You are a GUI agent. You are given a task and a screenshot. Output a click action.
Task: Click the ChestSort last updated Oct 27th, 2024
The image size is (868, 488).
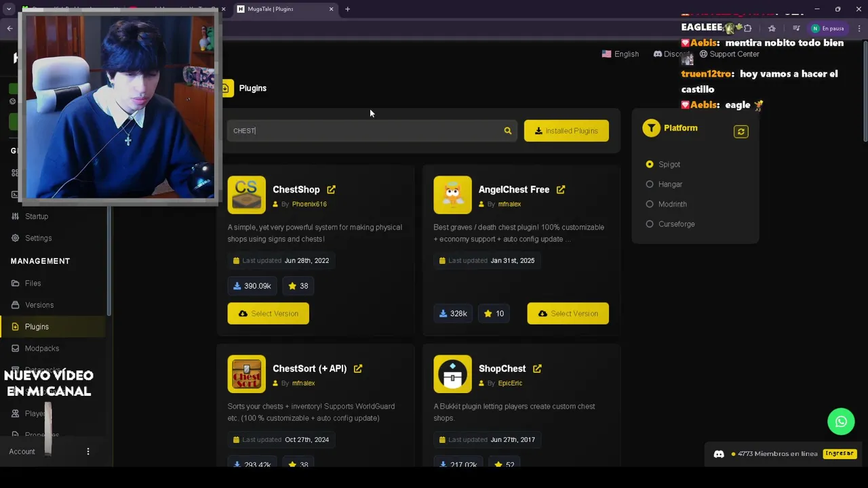point(281,440)
